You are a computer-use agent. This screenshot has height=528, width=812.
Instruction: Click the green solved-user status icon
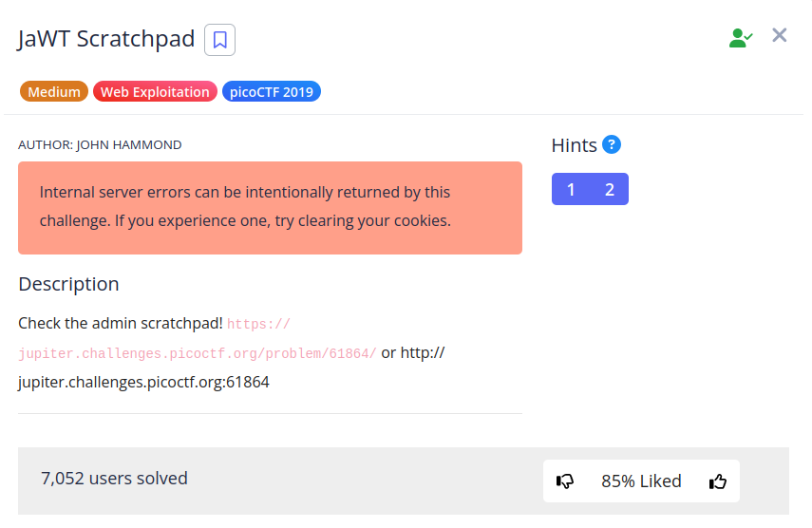pyautogui.click(x=740, y=38)
